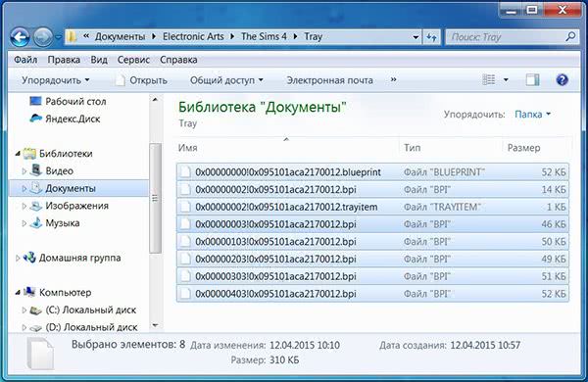Click the navigation pane scrollbar thumb
Screen dimensions: 588x382
tap(155, 199)
